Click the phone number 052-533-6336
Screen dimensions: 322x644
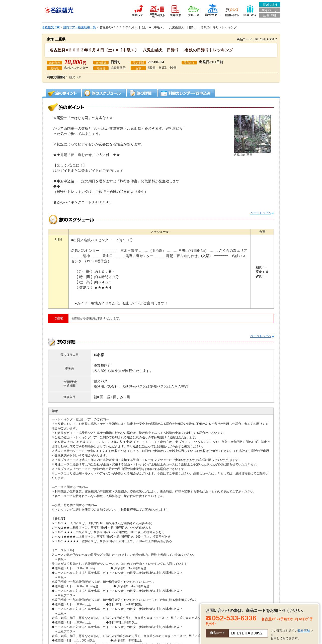click(234, 618)
